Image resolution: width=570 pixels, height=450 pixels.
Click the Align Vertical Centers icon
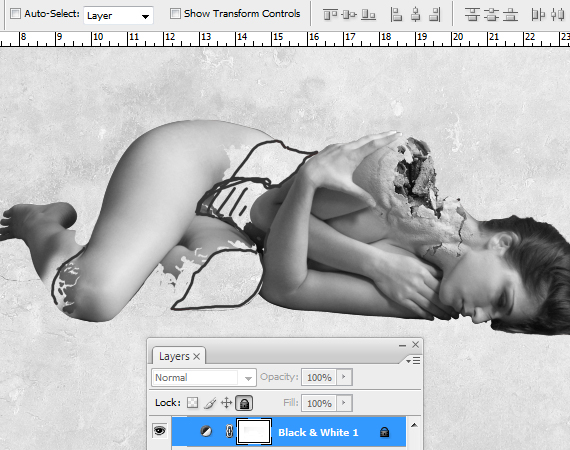pos(349,15)
